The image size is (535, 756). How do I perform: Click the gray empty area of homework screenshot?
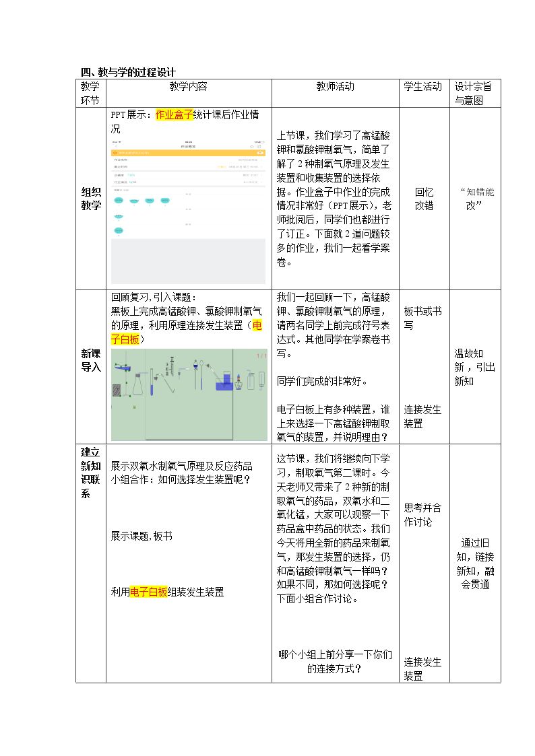(x=188, y=261)
